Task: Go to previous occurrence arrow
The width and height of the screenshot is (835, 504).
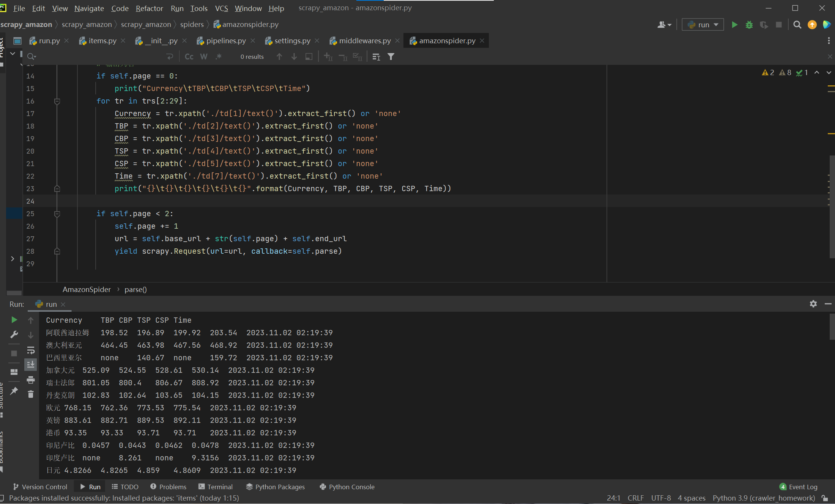Action: coord(279,57)
